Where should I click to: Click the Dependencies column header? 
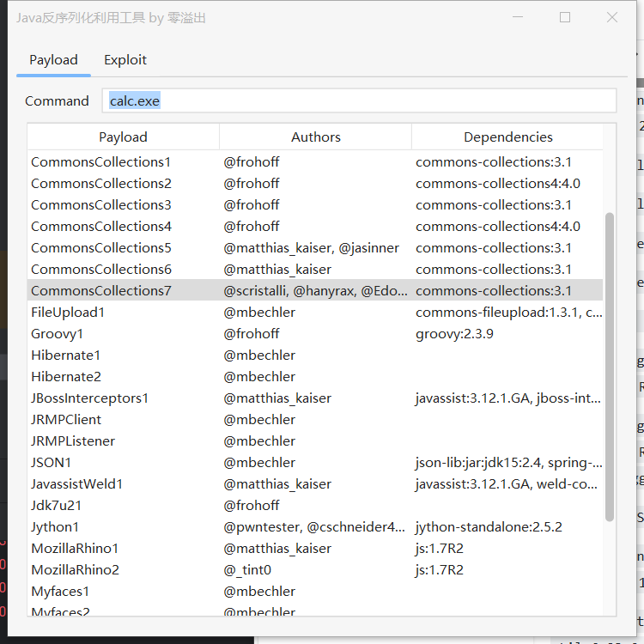point(507,137)
